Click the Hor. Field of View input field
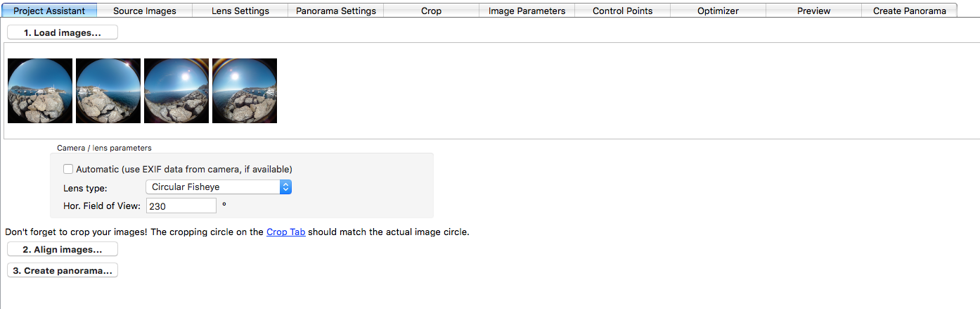The height and width of the screenshot is (309, 980). click(181, 206)
